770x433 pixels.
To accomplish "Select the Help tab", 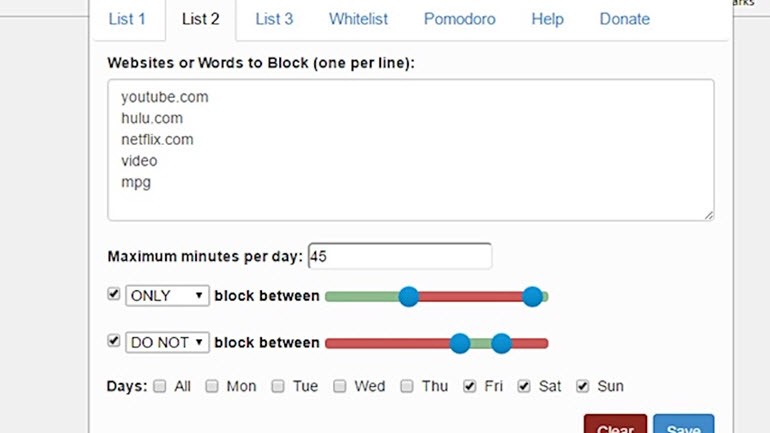I will point(547,19).
